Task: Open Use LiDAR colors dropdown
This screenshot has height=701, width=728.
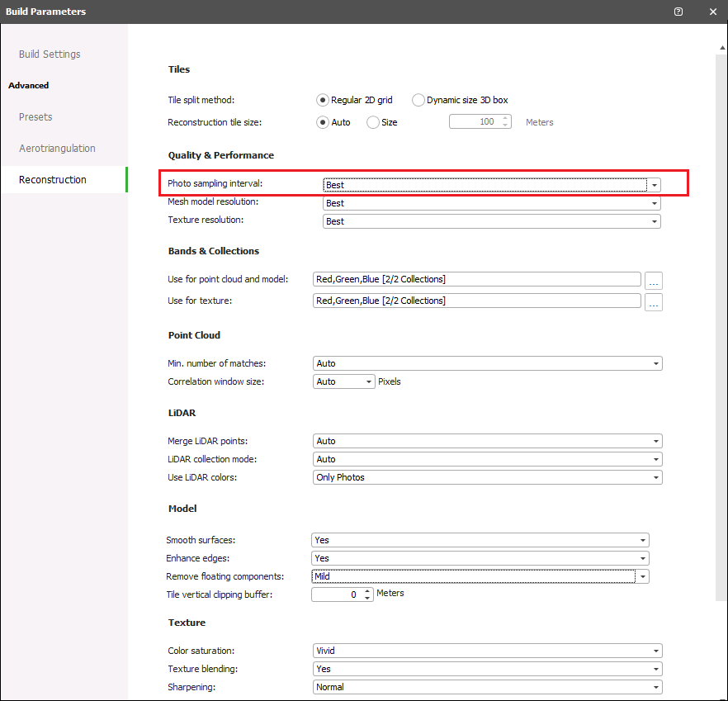Action: 488,477
